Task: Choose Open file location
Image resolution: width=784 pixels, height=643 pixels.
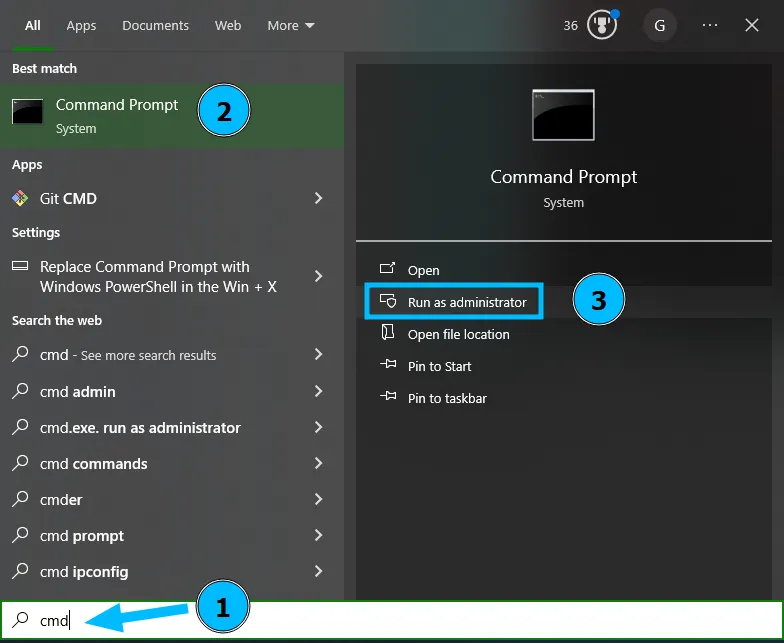Action: pyautogui.click(x=564, y=334)
